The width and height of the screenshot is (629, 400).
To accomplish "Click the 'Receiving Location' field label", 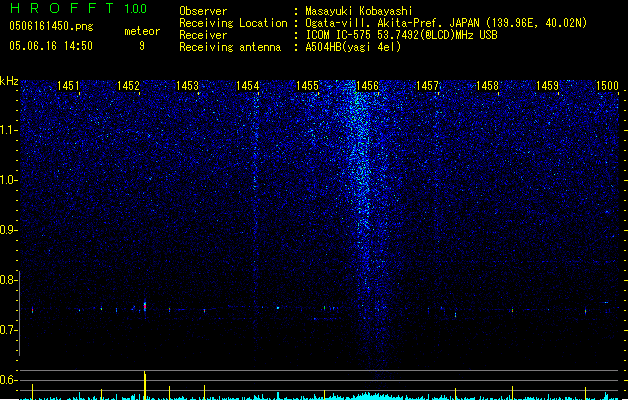I will click(x=233, y=23).
